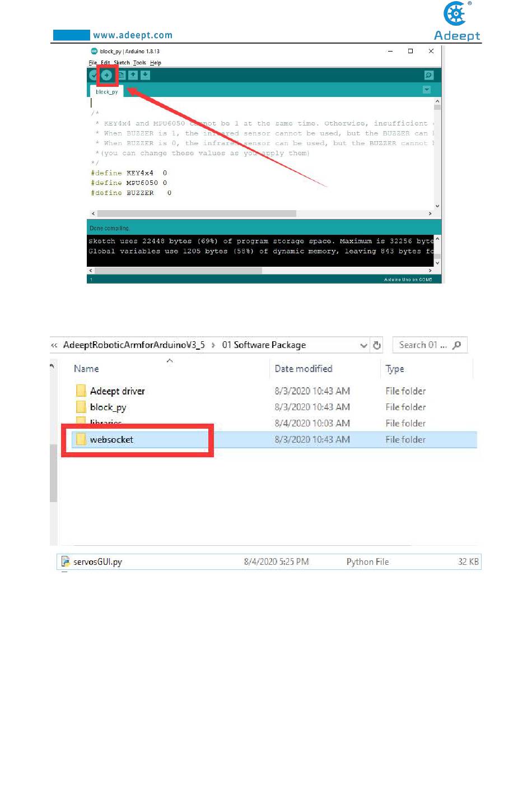Expand the address bar history dropdown

tap(363, 345)
